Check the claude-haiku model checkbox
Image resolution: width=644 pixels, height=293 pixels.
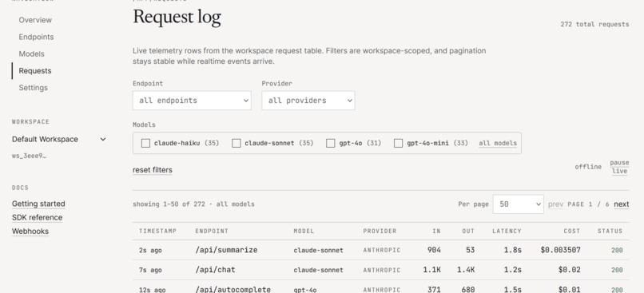click(x=145, y=143)
